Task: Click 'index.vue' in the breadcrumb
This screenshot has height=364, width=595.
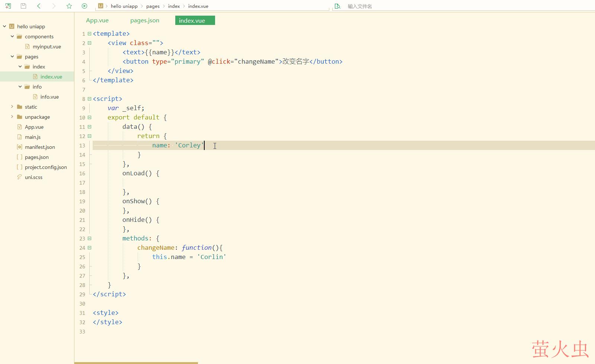Action: click(198, 6)
